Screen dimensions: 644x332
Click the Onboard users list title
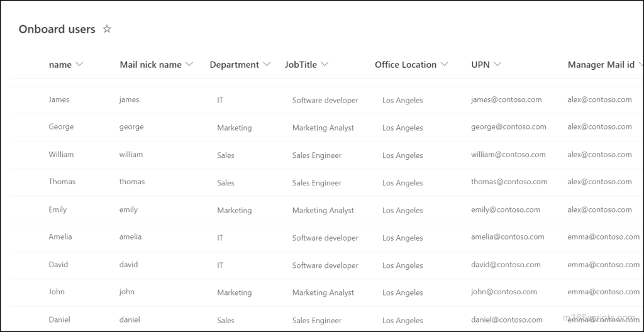tap(57, 29)
